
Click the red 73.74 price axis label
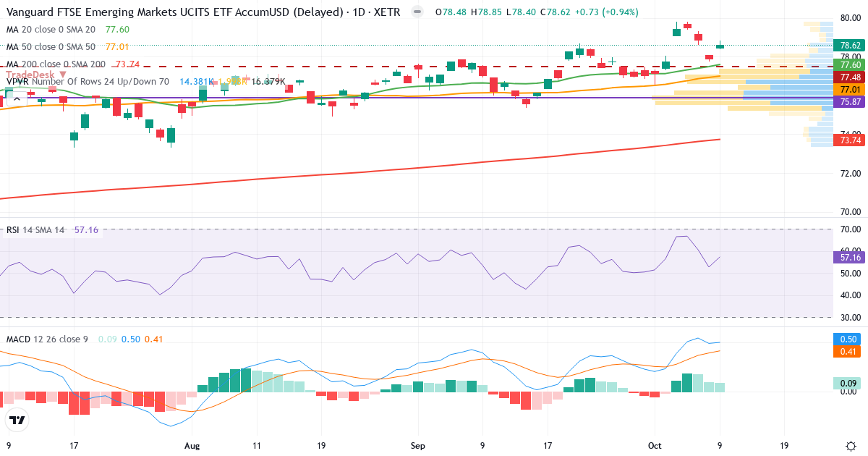point(848,140)
